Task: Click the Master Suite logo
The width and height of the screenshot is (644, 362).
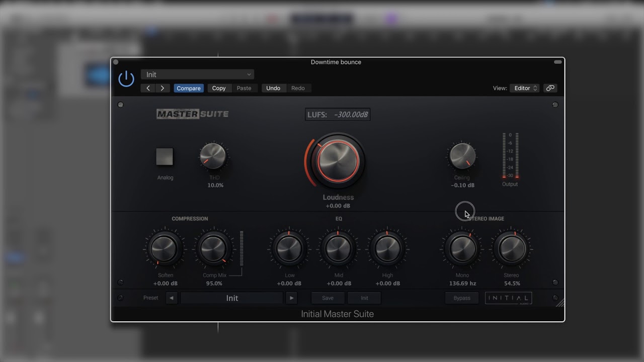Action: [x=193, y=114]
